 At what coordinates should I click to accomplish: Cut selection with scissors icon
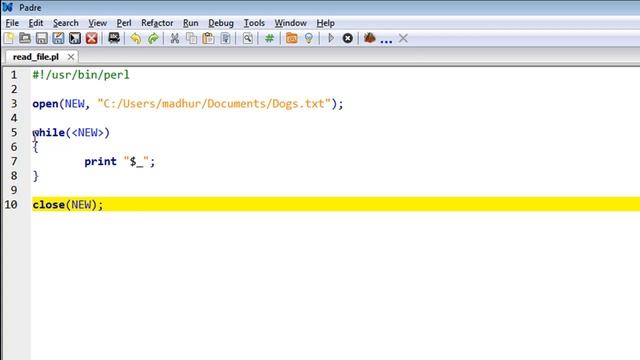(175, 38)
